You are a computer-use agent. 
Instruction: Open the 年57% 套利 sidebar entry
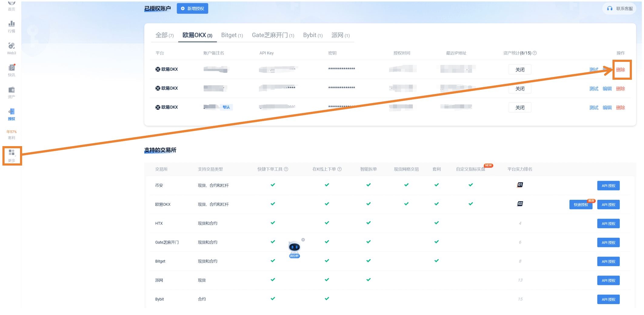pos(12,135)
